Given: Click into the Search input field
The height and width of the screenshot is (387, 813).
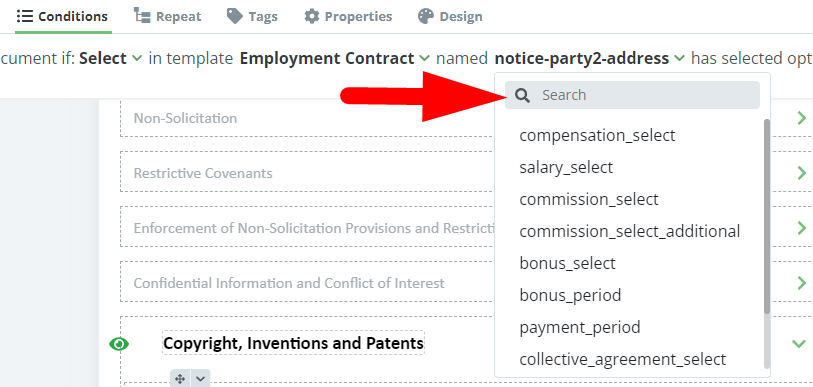Looking at the screenshot, I should 648,95.
